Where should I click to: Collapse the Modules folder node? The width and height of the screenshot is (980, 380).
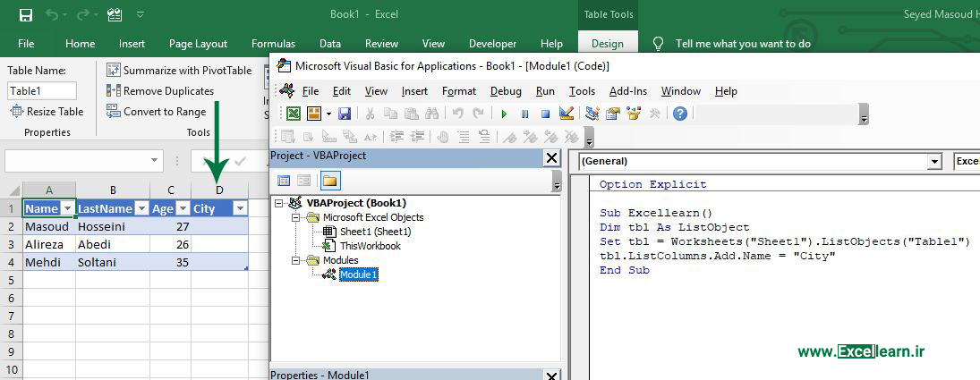point(295,259)
